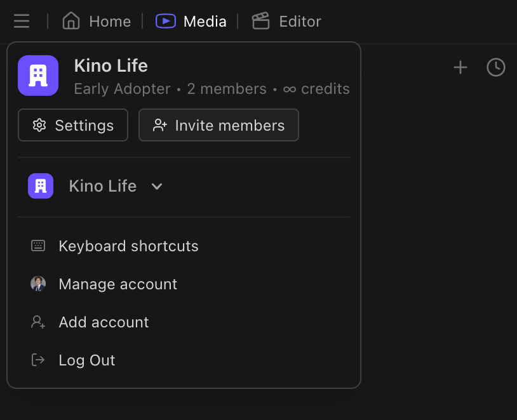This screenshot has height=420, width=517.
Task: Click the user avatar next to Manage account
Action: pos(37,284)
